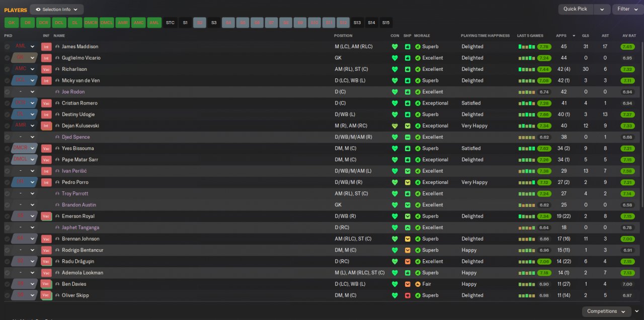
Task: Sort players by the MORALE column header
Action: [x=422, y=36]
